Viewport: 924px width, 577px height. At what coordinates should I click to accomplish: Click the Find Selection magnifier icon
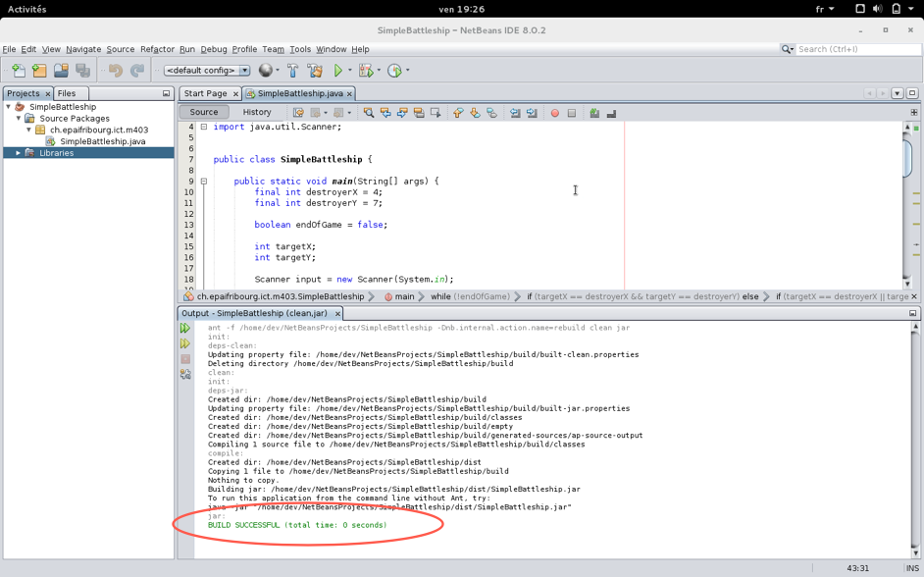(x=369, y=113)
